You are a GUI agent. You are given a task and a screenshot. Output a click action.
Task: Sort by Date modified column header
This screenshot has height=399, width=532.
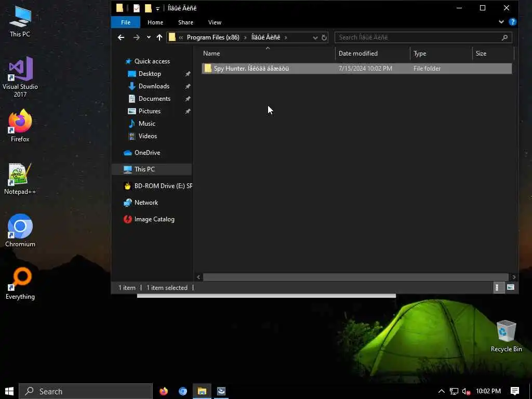[x=358, y=54]
